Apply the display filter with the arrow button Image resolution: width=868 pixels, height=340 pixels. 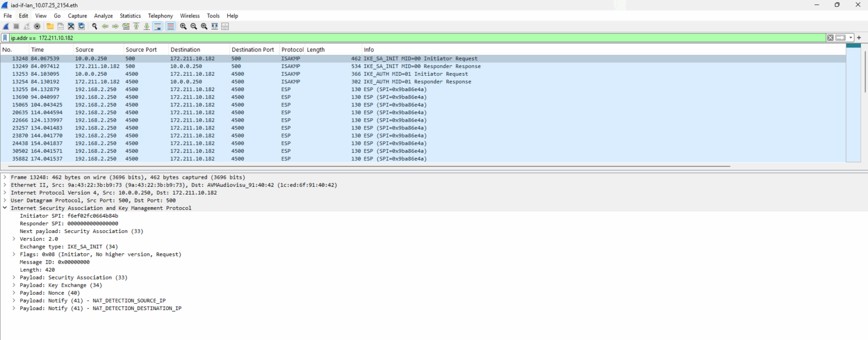coord(841,37)
